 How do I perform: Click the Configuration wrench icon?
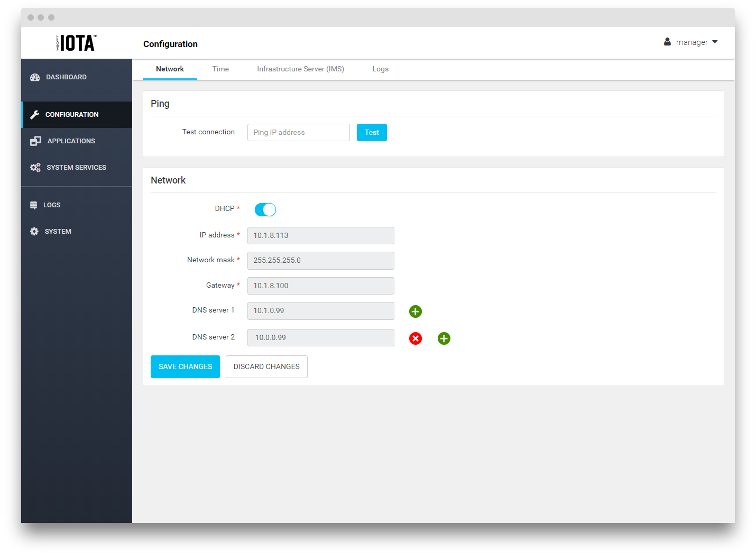coord(35,115)
